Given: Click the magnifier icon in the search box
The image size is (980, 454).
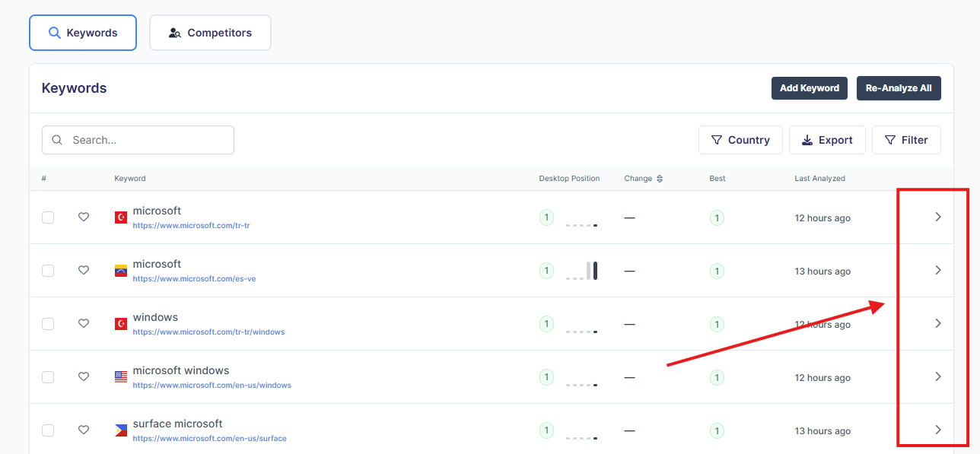Looking at the screenshot, I should [57, 140].
